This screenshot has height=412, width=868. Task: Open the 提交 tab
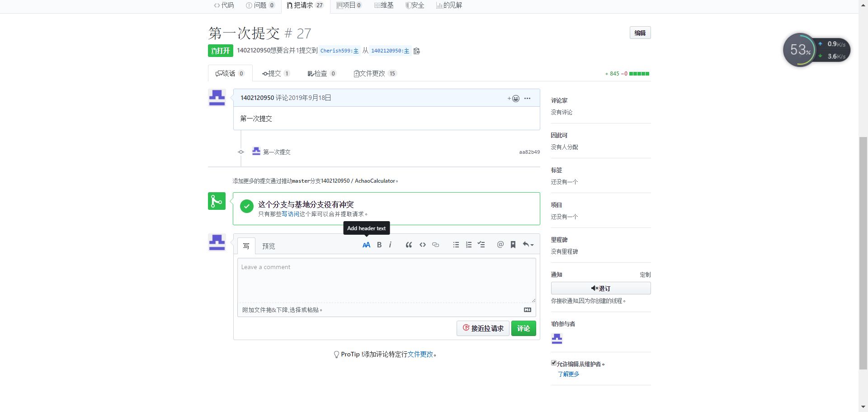276,73
